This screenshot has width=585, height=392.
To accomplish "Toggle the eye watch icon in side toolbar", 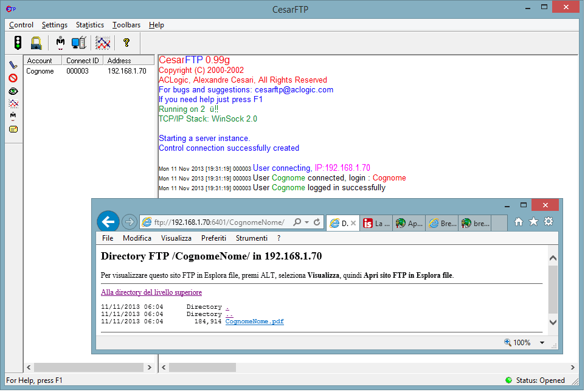I will click(x=13, y=91).
